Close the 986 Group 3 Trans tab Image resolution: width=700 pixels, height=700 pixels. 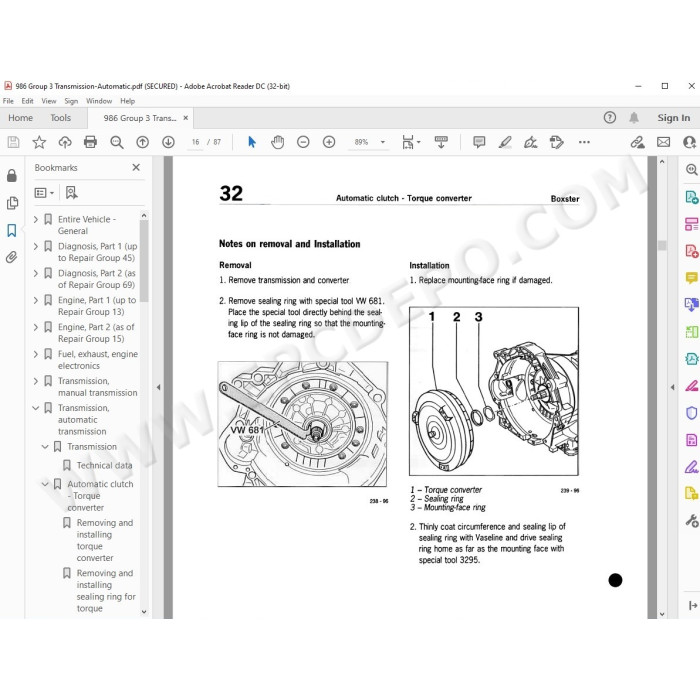pos(186,118)
